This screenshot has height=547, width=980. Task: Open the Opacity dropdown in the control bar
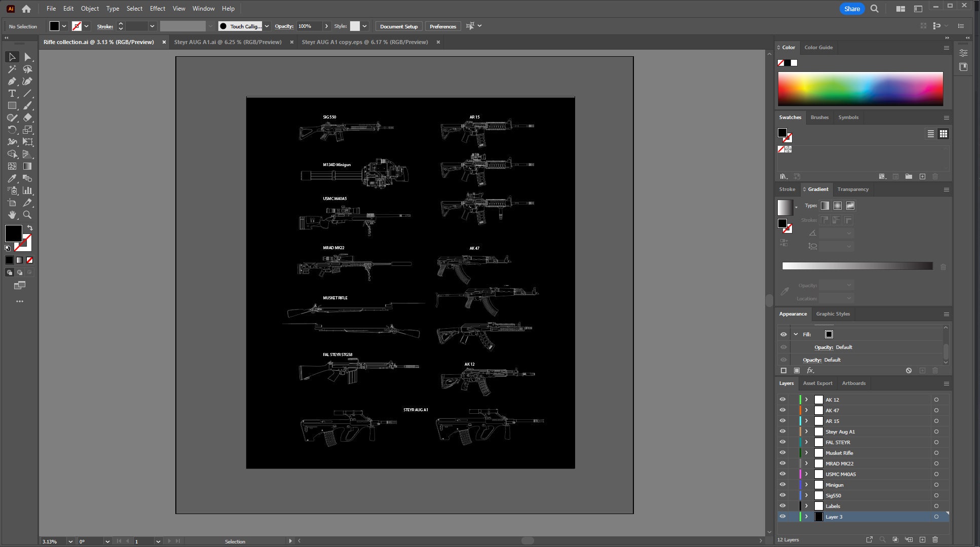(x=326, y=26)
